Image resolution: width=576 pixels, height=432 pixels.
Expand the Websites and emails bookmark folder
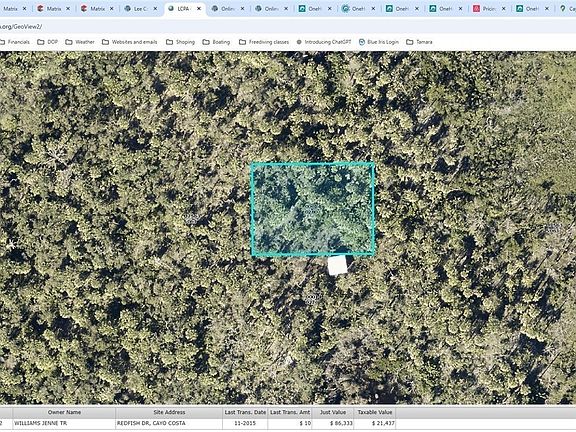130,42
